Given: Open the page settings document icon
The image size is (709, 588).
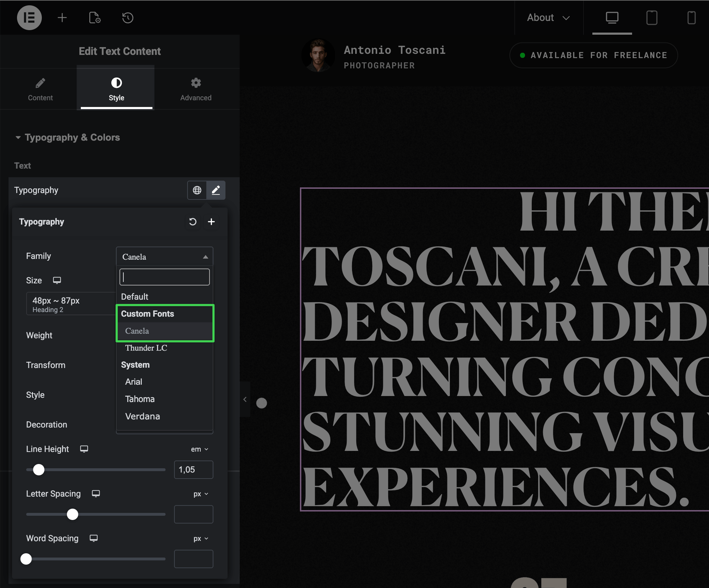Looking at the screenshot, I should click(95, 18).
